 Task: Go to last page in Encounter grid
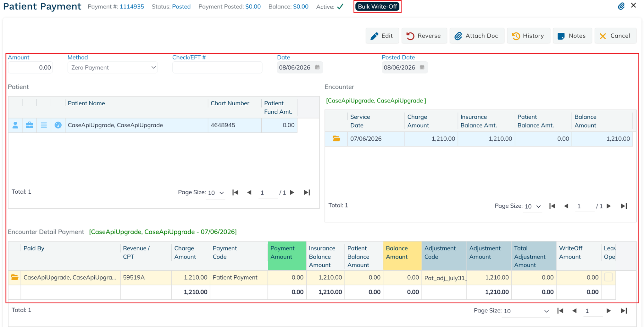pyautogui.click(x=624, y=206)
